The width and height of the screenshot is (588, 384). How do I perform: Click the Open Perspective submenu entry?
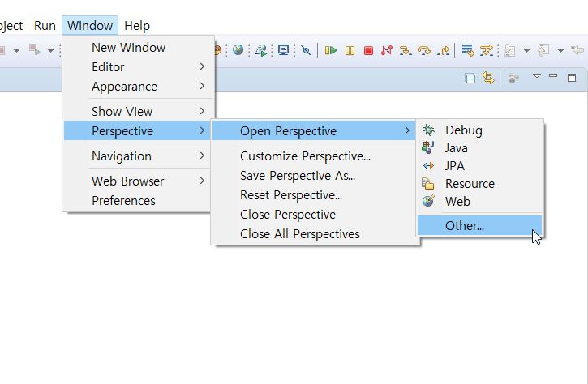click(x=314, y=130)
